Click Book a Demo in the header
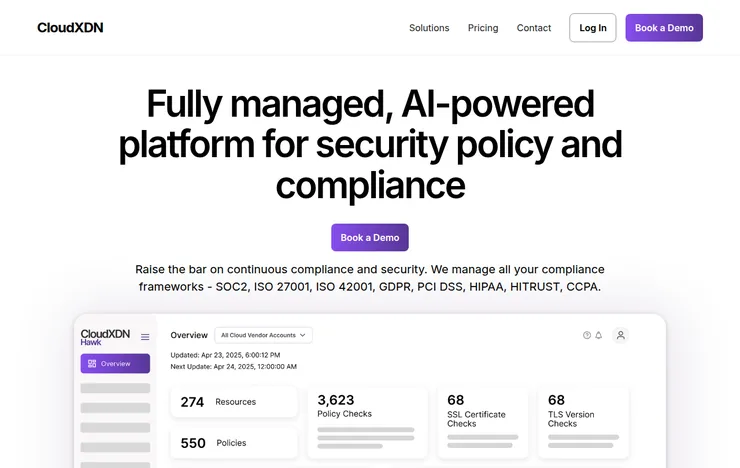The height and width of the screenshot is (468, 740). [x=664, y=28]
